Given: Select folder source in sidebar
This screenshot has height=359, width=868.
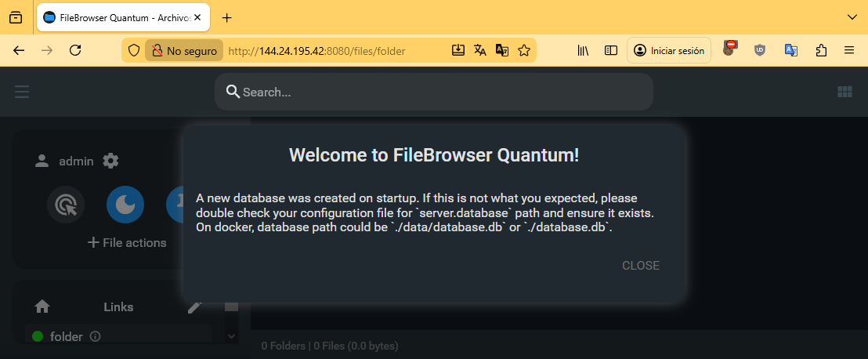Looking at the screenshot, I should 66,336.
